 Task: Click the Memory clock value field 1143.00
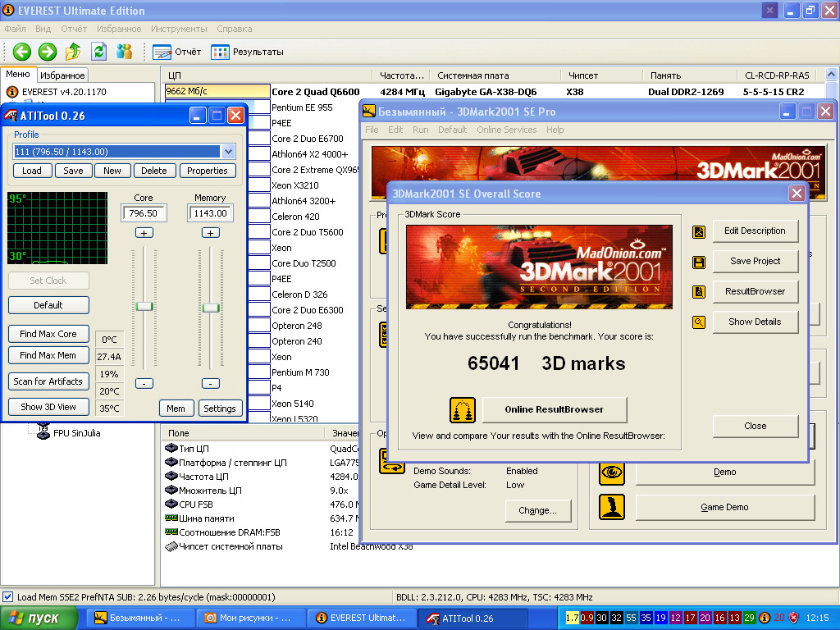(x=210, y=213)
